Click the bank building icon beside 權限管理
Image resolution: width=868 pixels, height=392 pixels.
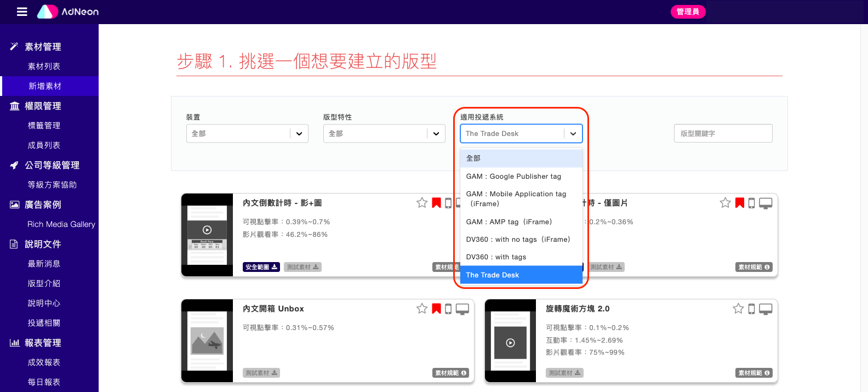tap(14, 106)
